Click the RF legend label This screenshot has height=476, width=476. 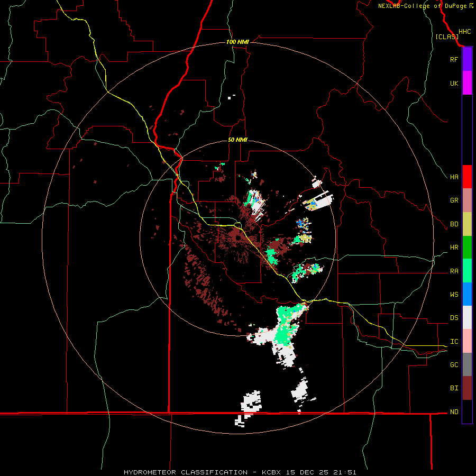click(x=454, y=59)
